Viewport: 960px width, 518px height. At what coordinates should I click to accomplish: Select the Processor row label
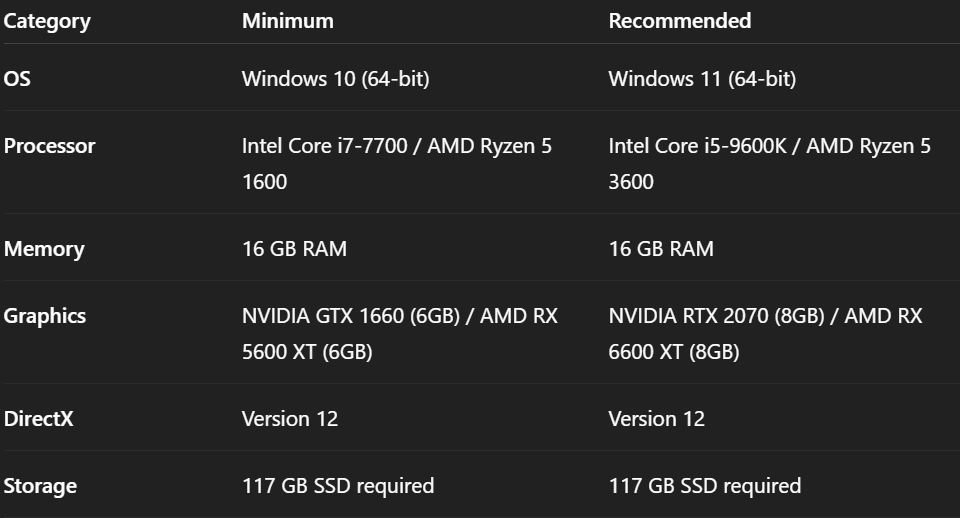tap(50, 146)
